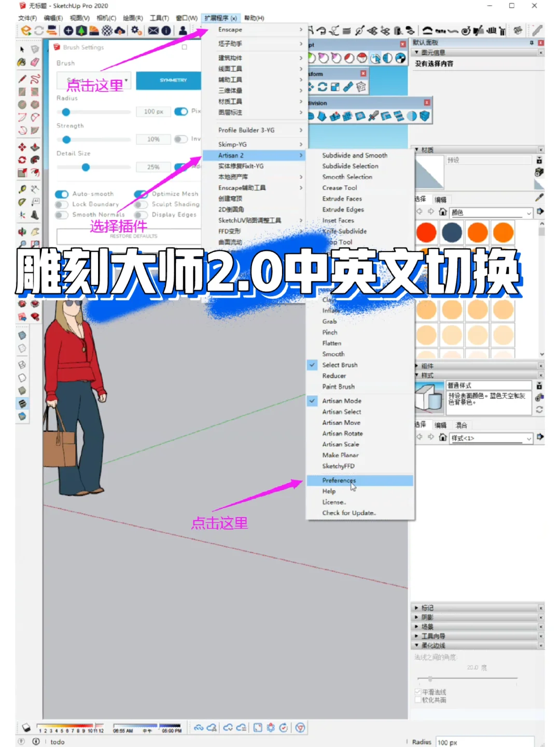560x747 pixels.
Task: Click the Check for Update icon in bottom toolbar
Action: (x=283, y=728)
